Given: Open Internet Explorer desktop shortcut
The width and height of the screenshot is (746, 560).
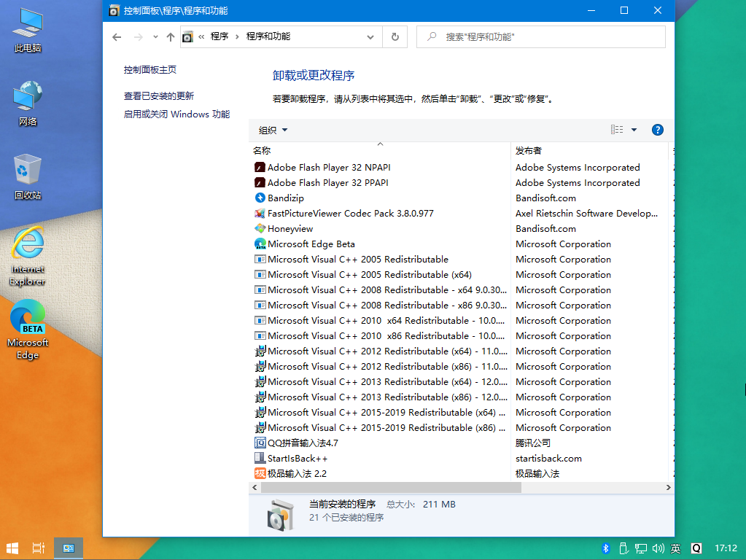Looking at the screenshot, I should [x=28, y=257].
